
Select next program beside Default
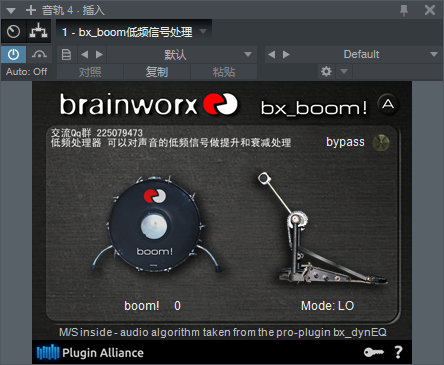[286, 54]
